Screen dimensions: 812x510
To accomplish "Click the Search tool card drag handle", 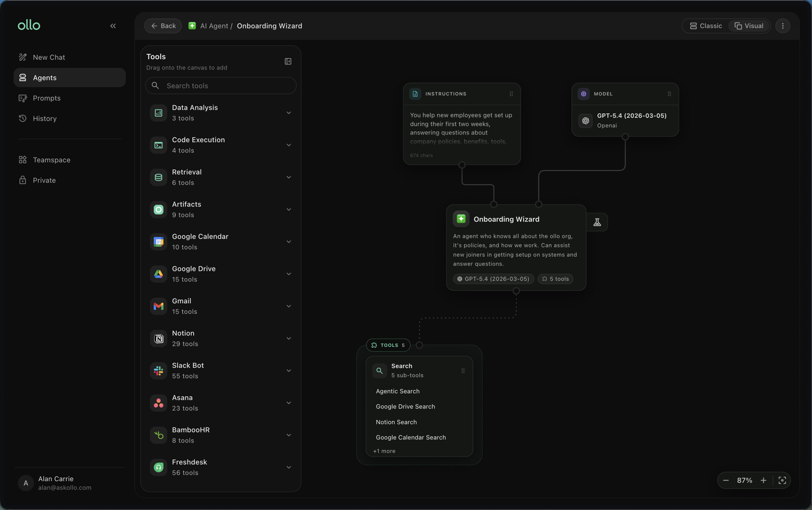I will (463, 371).
